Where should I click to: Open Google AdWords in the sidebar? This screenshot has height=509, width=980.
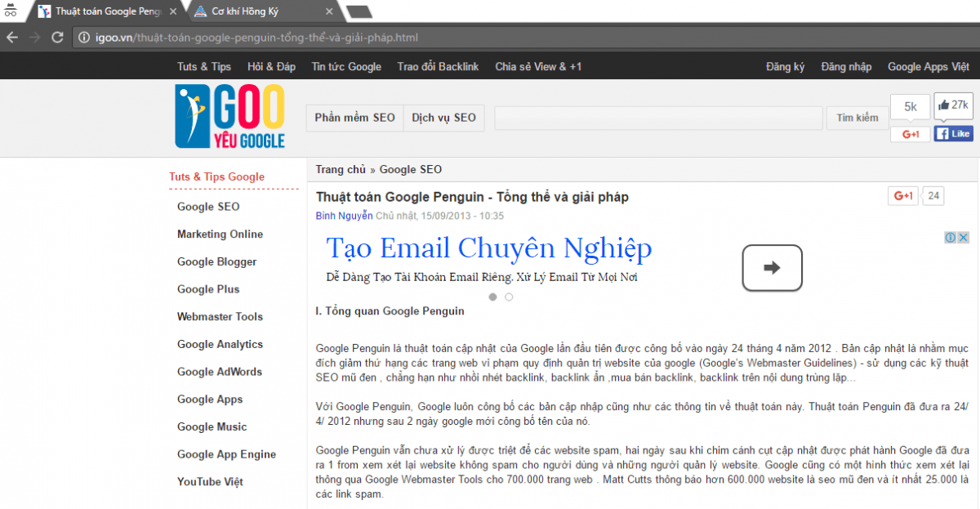click(x=220, y=372)
